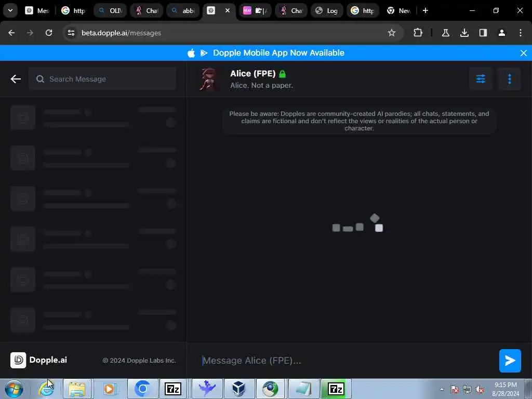Image resolution: width=532 pixels, height=399 pixels.
Task: Click the muted volume tray icon
Action: click(480, 390)
